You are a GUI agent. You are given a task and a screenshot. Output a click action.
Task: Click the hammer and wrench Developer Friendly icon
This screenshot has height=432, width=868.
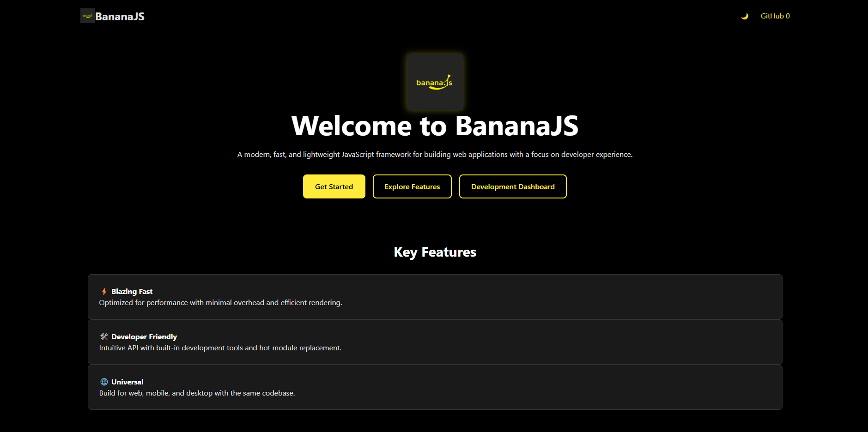103,336
